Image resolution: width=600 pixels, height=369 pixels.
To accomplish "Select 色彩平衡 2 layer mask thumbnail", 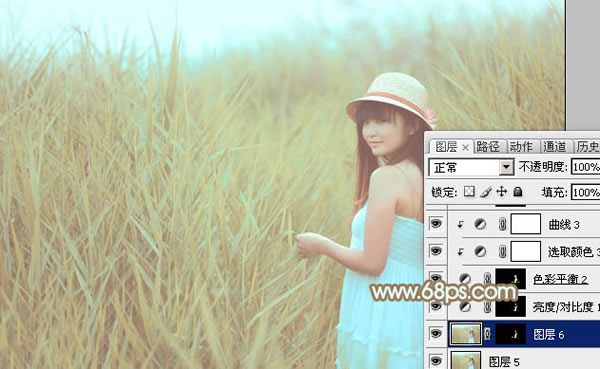I will pyautogui.click(x=510, y=279).
